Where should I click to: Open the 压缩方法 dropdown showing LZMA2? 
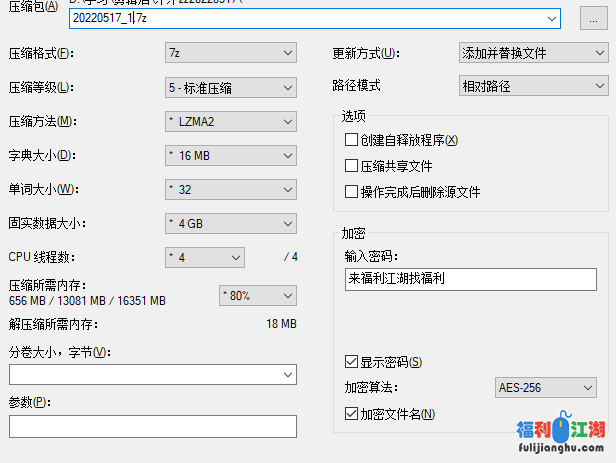[x=230, y=122]
